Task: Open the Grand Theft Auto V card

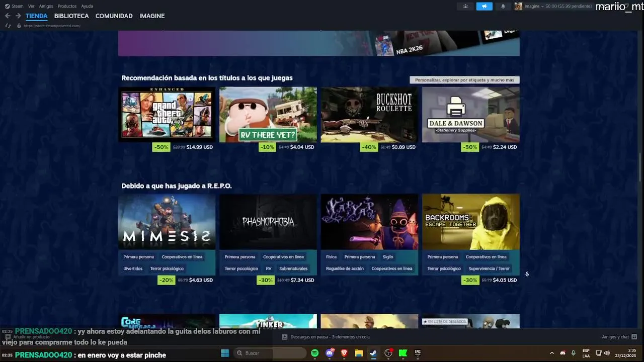Action: click(x=167, y=115)
